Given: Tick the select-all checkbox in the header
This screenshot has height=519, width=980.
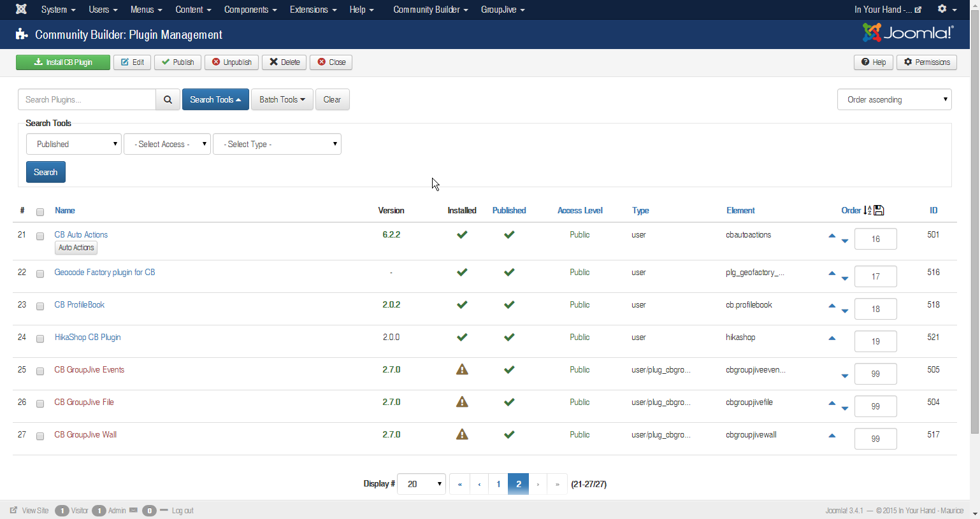Looking at the screenshot, I should [40, 211].
